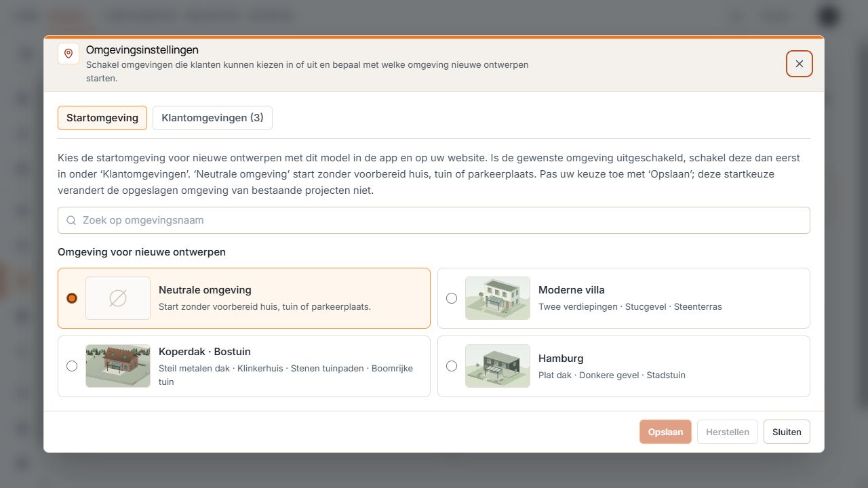The image size is (868, 488).
Task: Focus the 'Zoek op omgevingsnaam' search field
Action: [434, 220]
